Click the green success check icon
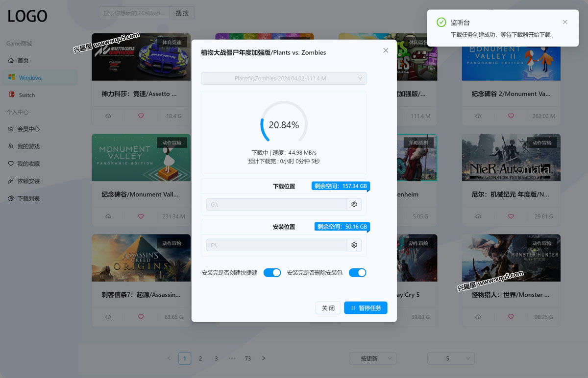The width and height of the screenshot is (588, 378). point(441,22)
